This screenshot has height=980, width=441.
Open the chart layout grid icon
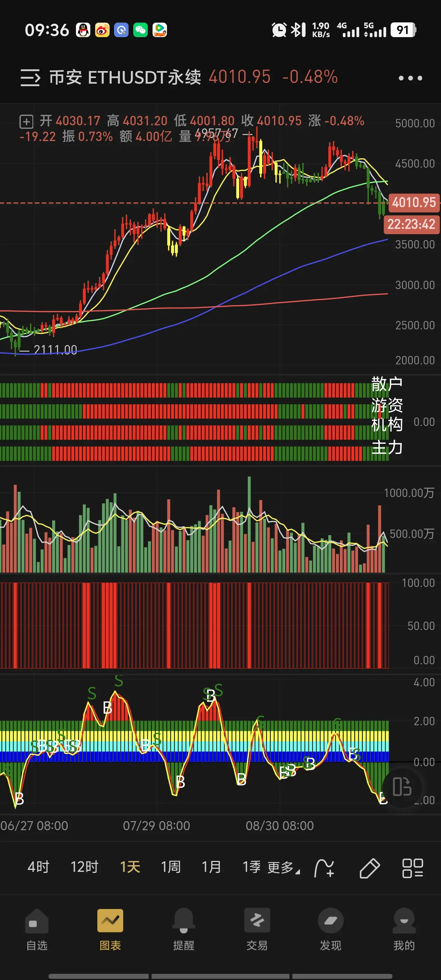(412, 869)
